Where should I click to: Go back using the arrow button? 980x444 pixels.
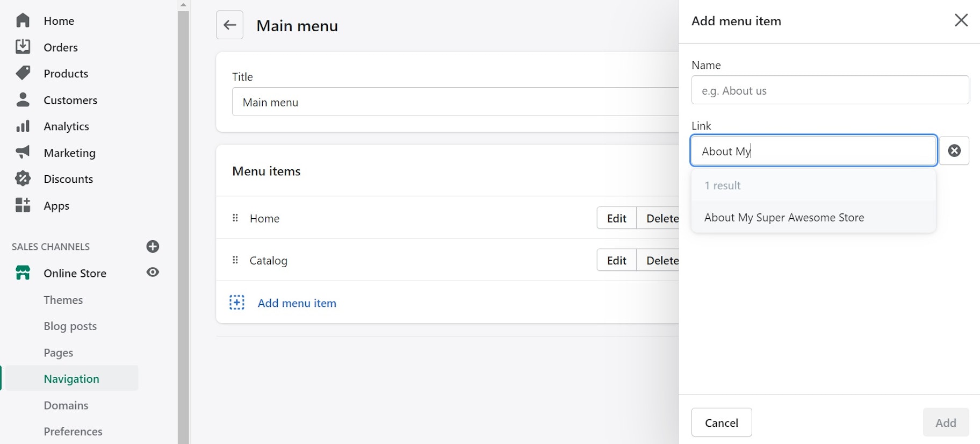(229, 25)
